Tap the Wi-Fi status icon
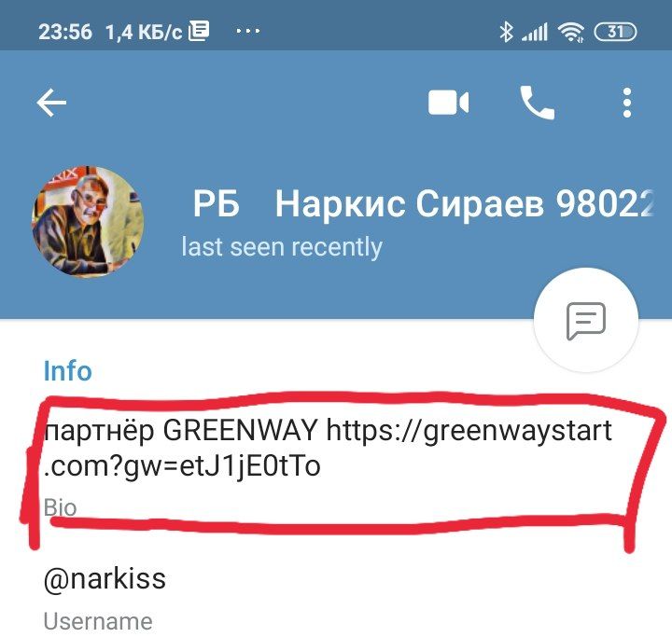The height and width of the screenshot is (637, 672). tap(570, 32)
